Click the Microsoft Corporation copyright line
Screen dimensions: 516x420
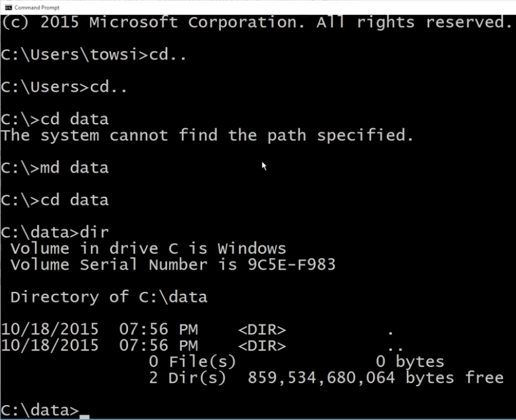[x=257, y=22]
